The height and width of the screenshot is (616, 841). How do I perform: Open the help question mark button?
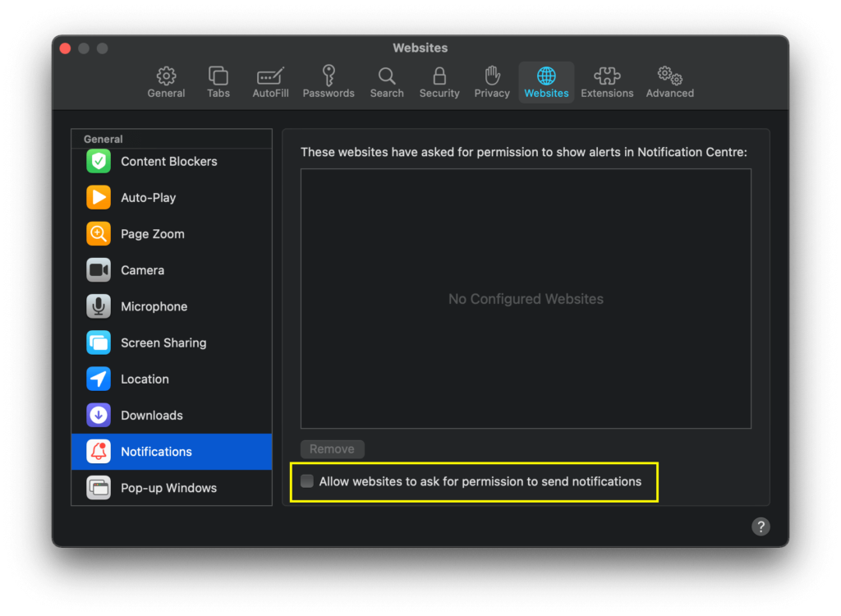(761, 526)
